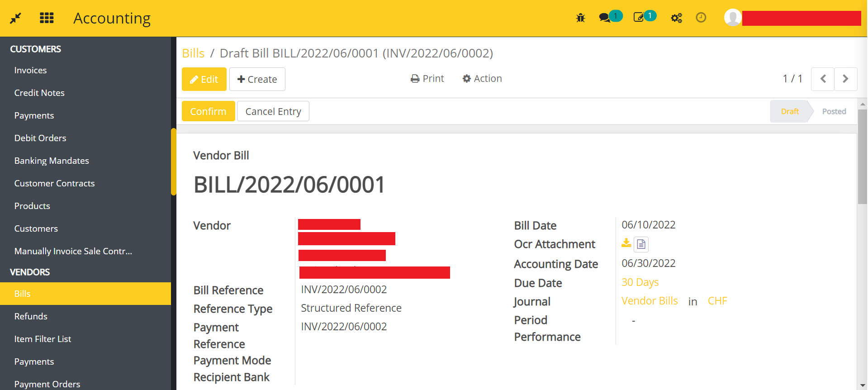Click the compress/exit fullscreen icon
This screenshot has width=868, height=390.
(x=15, y=18)
